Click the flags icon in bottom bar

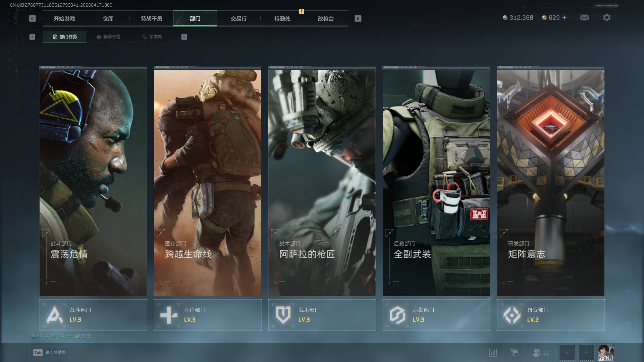[x=514, y=353]
